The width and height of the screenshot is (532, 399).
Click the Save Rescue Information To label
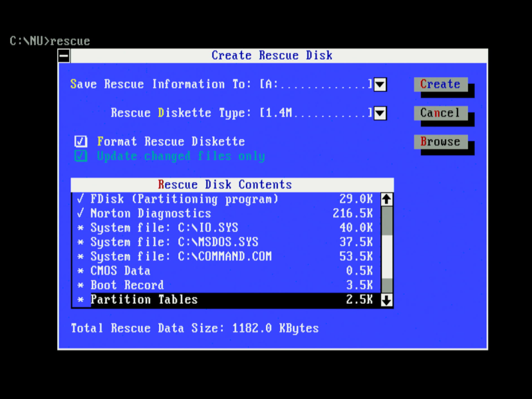[160, 84]
